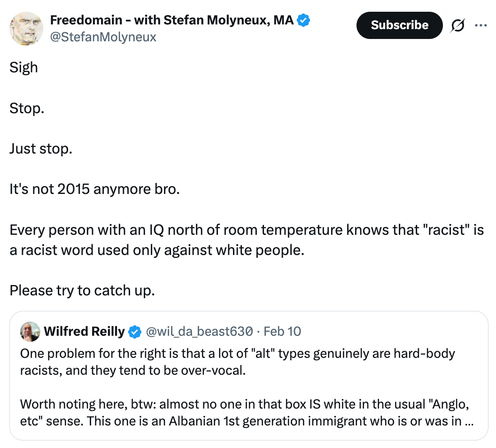Click Stefan Molyneux's verified badge

304,20
